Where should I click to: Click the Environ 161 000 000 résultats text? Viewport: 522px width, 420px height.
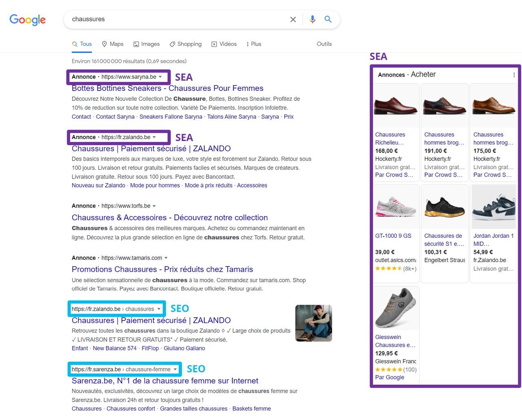click(129, 61)
